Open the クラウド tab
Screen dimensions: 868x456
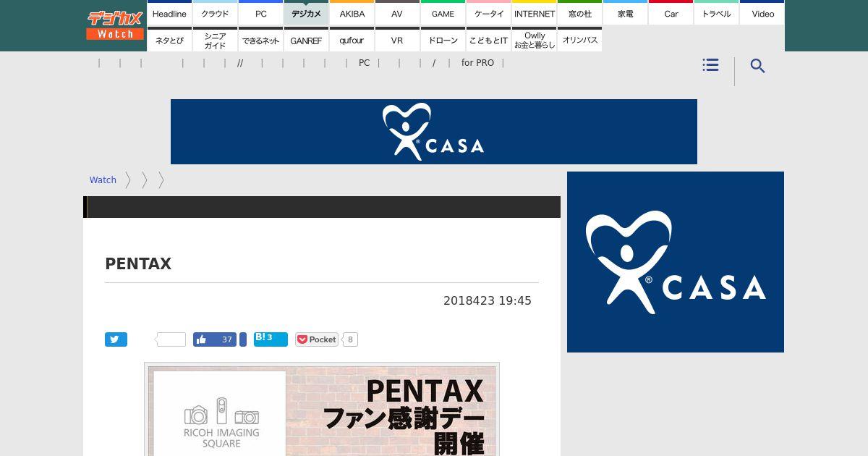(x=215, y=14)
